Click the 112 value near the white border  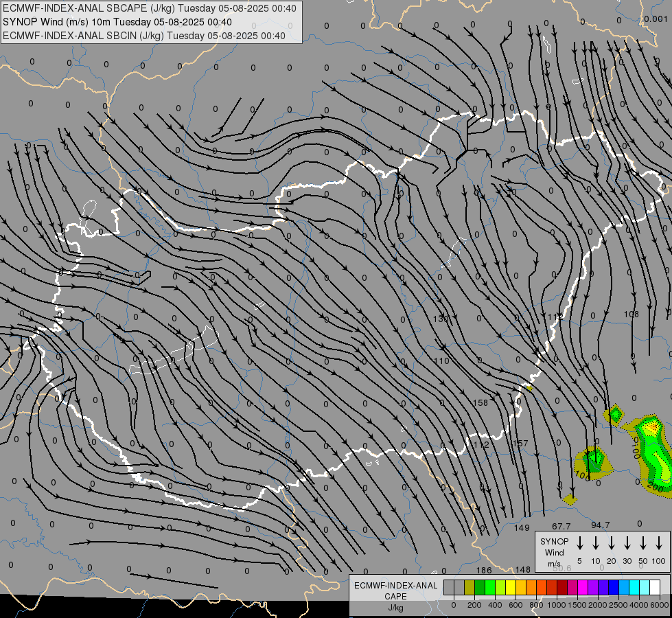point(481,444)
